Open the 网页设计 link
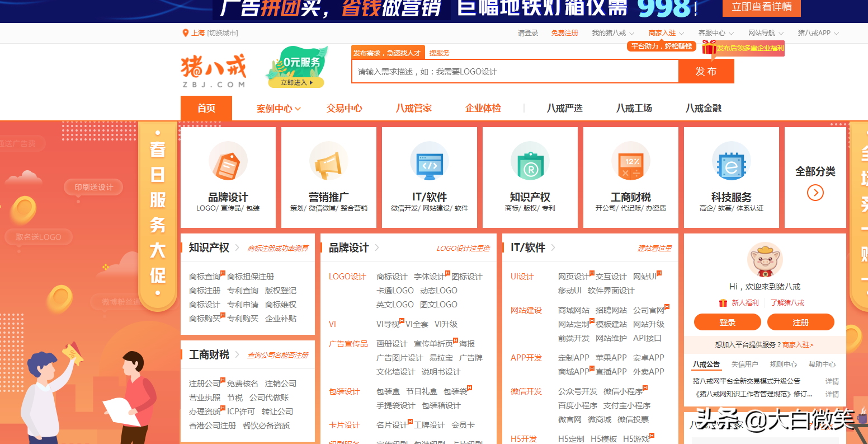This screenshot has height=444, width=868. point(573,277)
